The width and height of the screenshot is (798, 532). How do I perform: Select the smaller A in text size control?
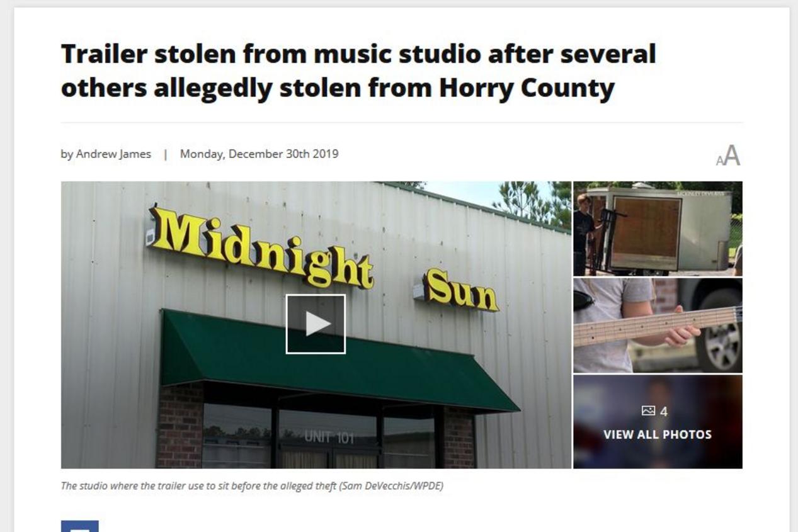click(719, 161)
